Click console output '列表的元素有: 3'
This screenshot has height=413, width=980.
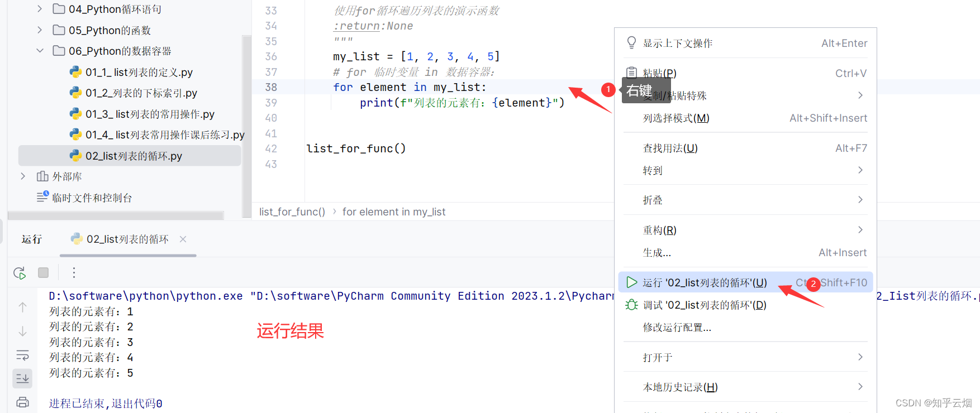click(x=91, y=342)
